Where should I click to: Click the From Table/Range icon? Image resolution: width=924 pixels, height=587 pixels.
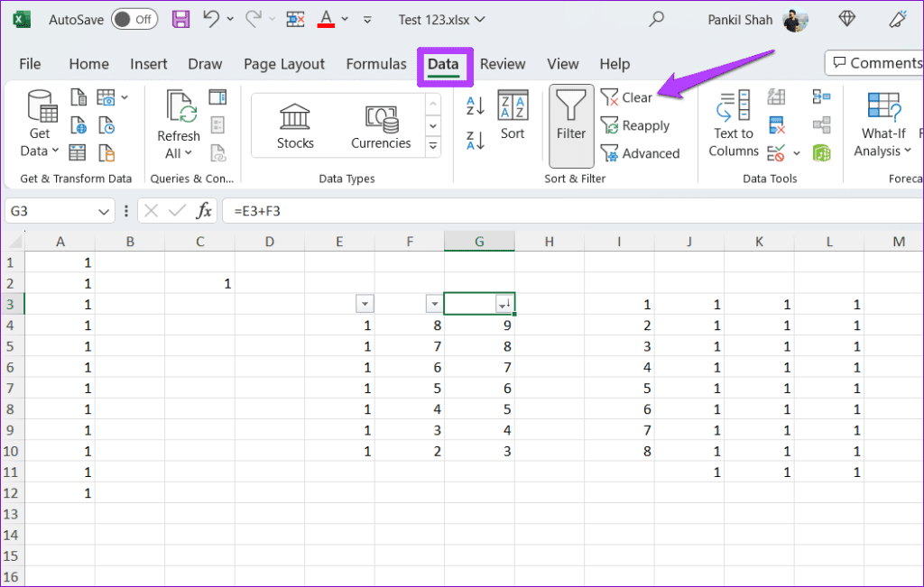pos(78,153)
